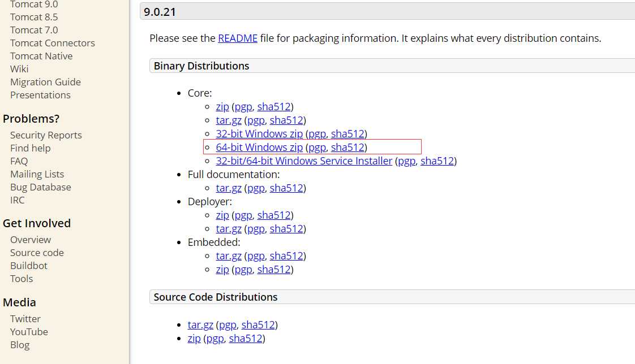
Task: Download the 64-bit Windows zip
Action: click(x=259, y=148)
